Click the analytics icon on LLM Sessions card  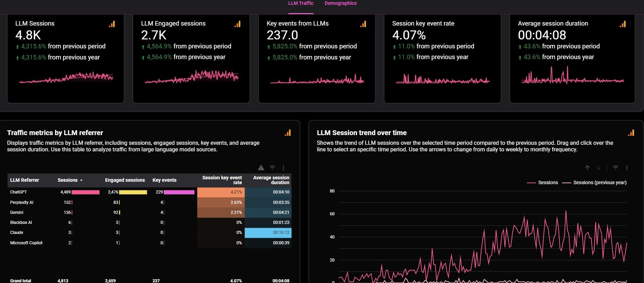tap(112, 24)
